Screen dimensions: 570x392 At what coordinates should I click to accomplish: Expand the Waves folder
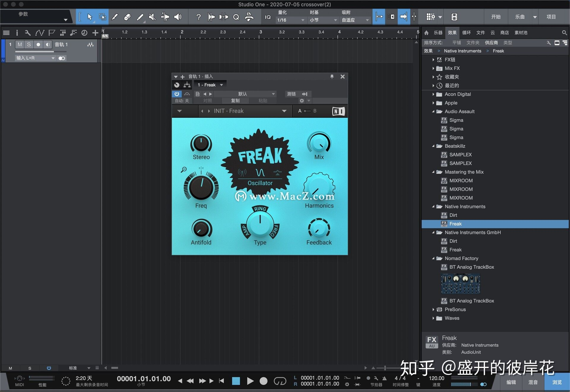433,318
